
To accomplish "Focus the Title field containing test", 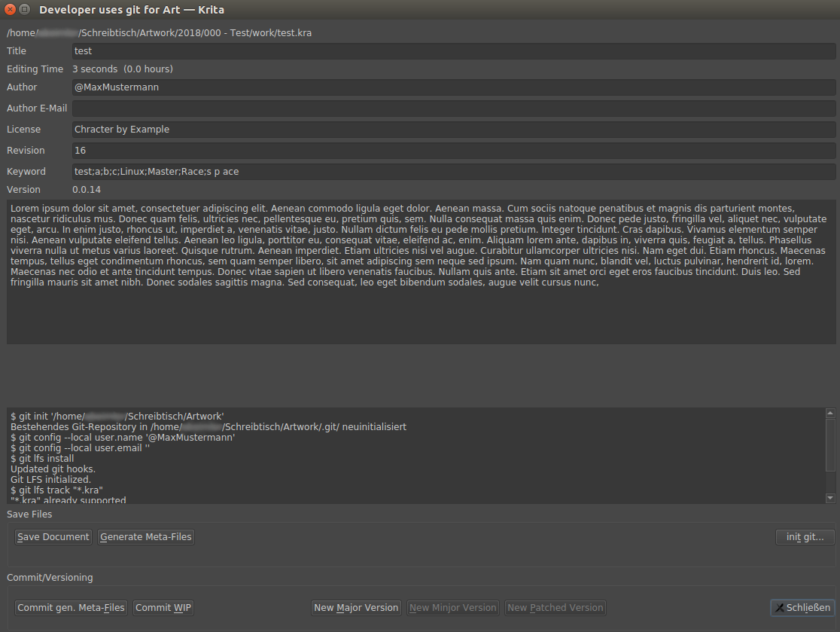I will (454, 51).
